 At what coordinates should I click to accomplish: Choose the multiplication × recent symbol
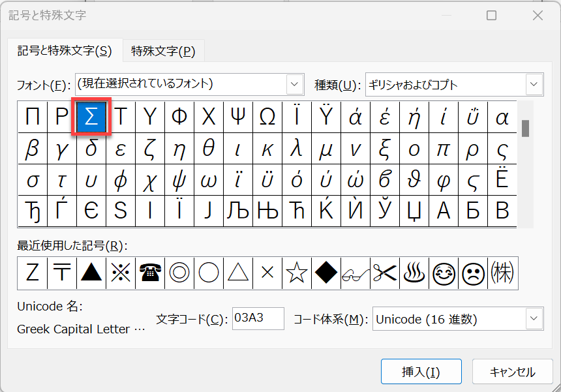tap(267, 273)
